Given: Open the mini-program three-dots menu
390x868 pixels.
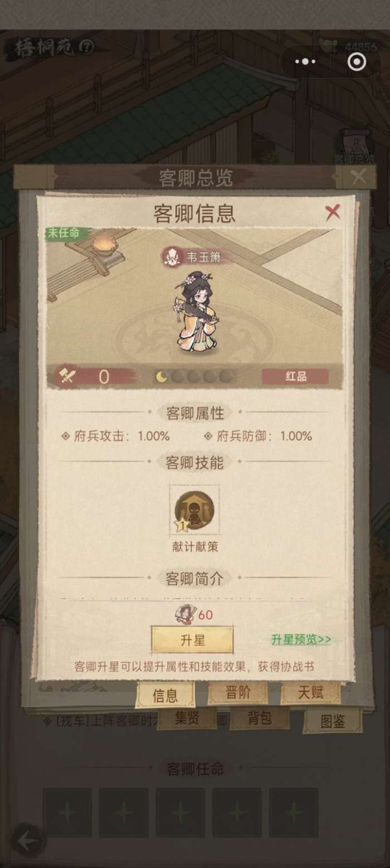Looking at the screenshot, I should coord(304,62).
